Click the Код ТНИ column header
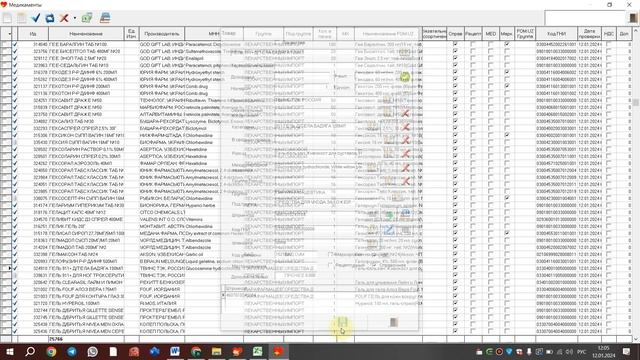 556,34
